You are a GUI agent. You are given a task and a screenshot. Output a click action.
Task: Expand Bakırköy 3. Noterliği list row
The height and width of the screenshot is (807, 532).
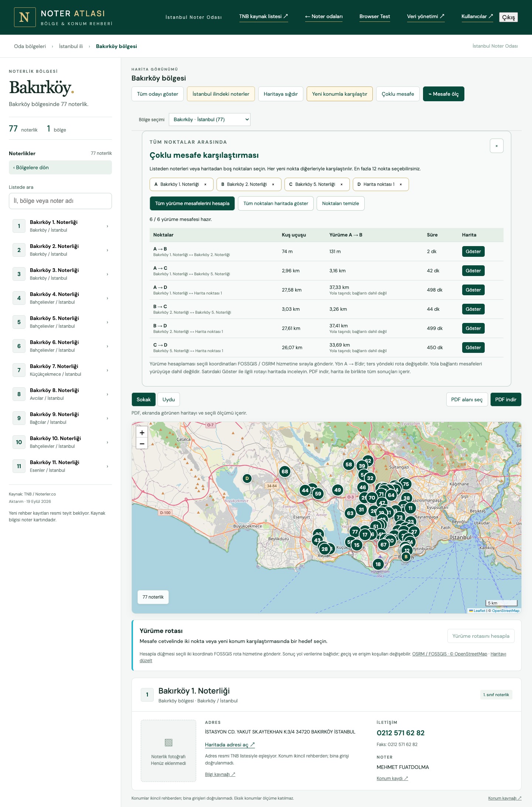(60, 274)
